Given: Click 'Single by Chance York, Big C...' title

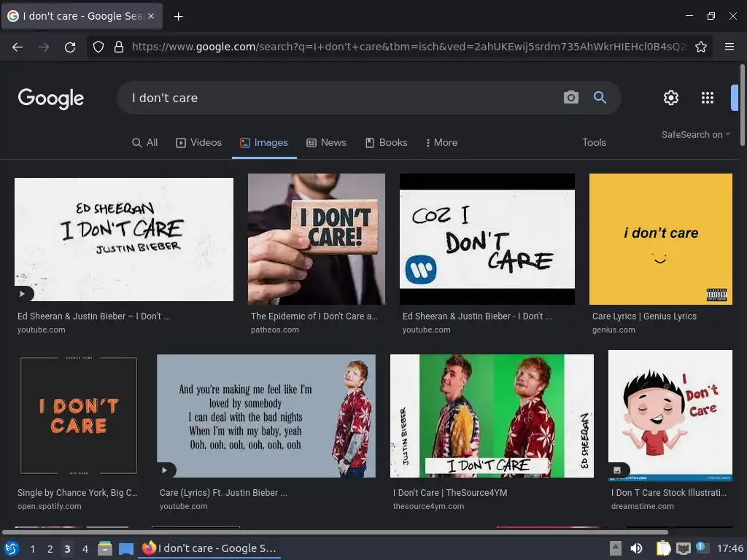Looking at the screenshot, I should point(77,493).
